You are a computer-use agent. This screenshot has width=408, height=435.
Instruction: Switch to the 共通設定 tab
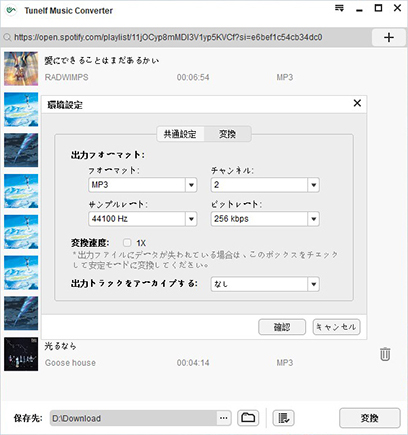click(x=180, y=134)
